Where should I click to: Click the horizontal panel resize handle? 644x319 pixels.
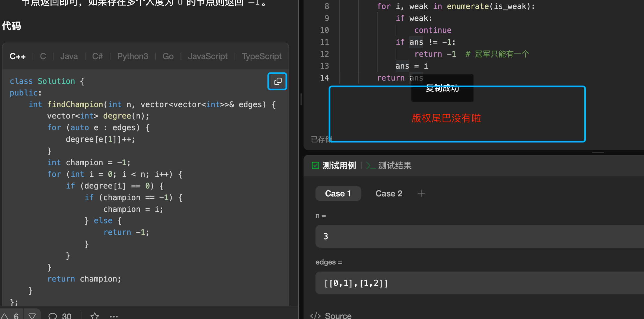pyautogui.click(x=598, y=152)
